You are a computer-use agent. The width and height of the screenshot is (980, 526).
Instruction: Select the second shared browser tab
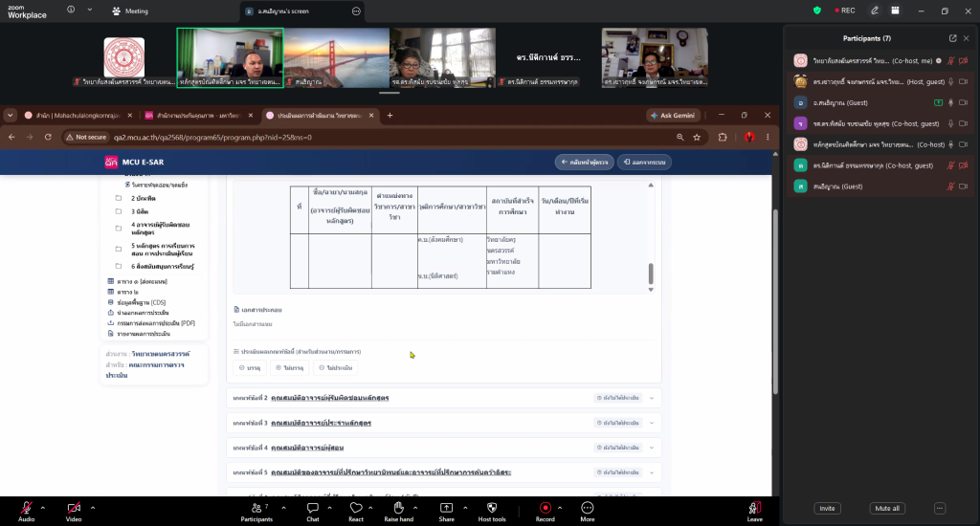click(199, 116)
